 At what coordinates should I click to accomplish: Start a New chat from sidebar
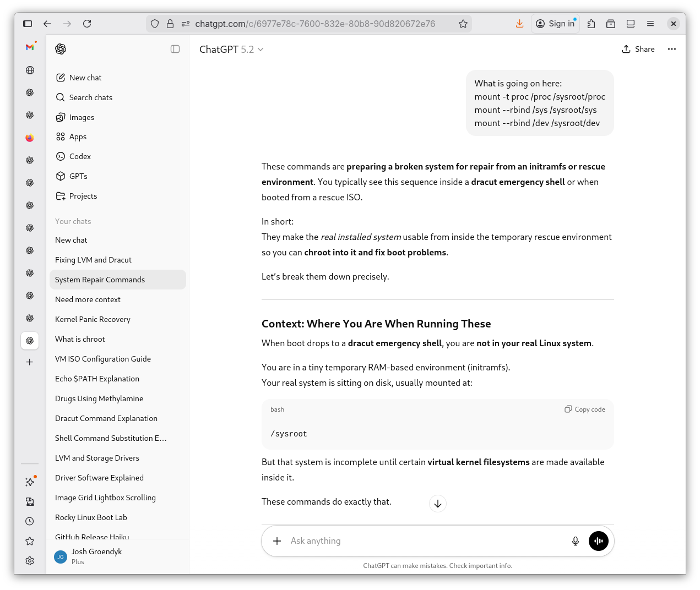coord(85,78)
